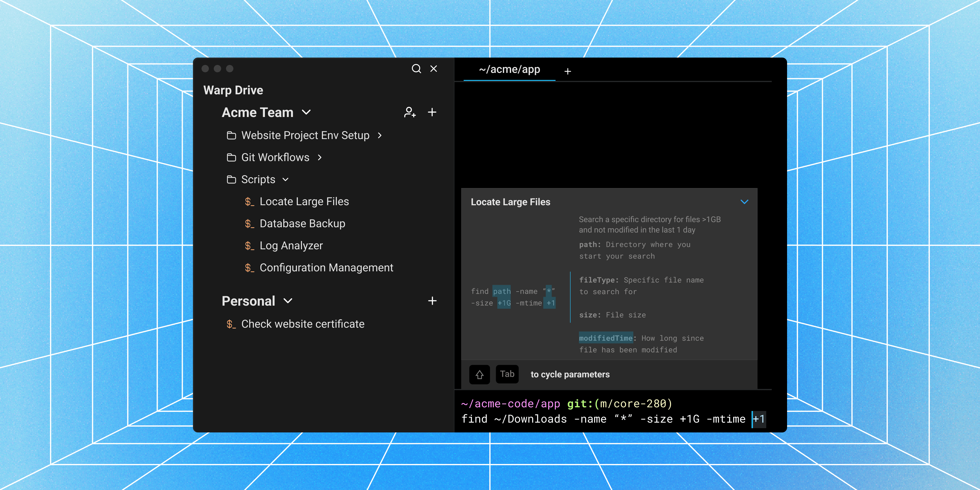Click the command icon beside Database Backup
980x490 pixels.
coord(249,223)
